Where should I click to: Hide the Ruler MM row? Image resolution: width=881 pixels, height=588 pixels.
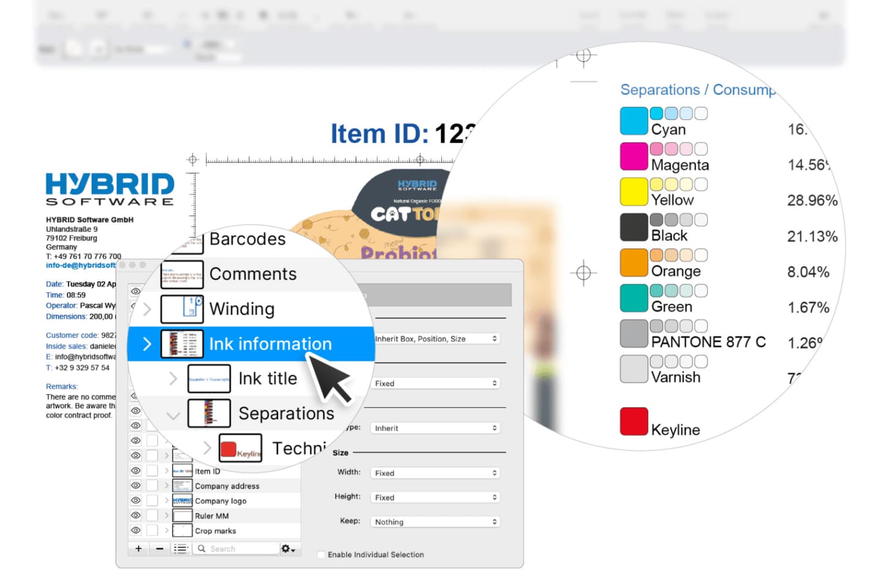[x=136, y=515]
